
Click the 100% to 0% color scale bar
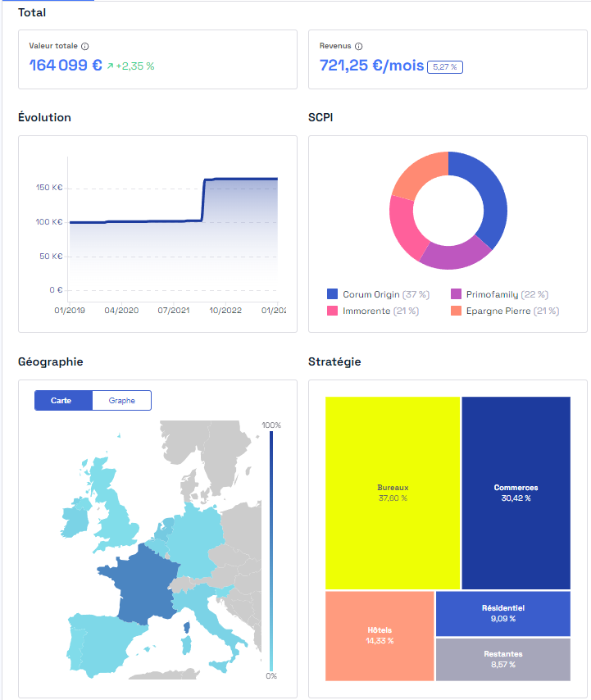271,551
